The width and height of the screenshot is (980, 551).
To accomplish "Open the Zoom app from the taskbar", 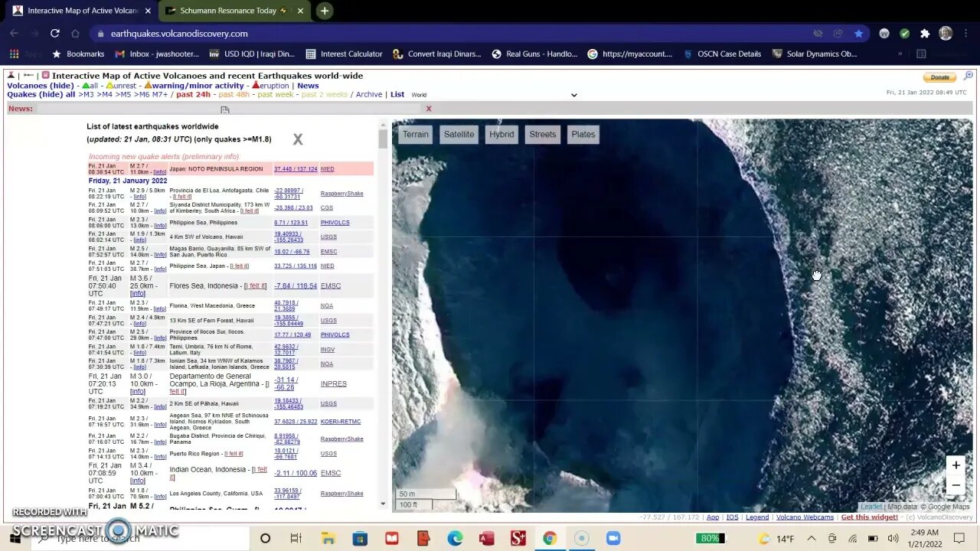I will point(613,539).
